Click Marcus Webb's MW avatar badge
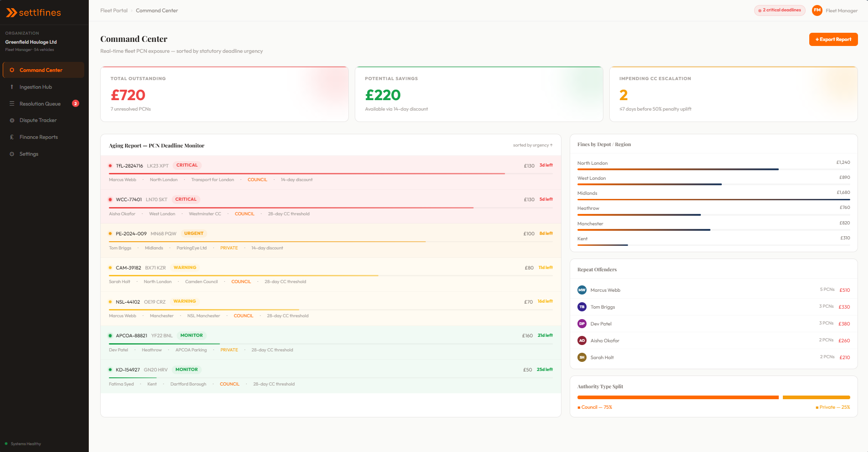868x452 pixels. click(582, 290)
